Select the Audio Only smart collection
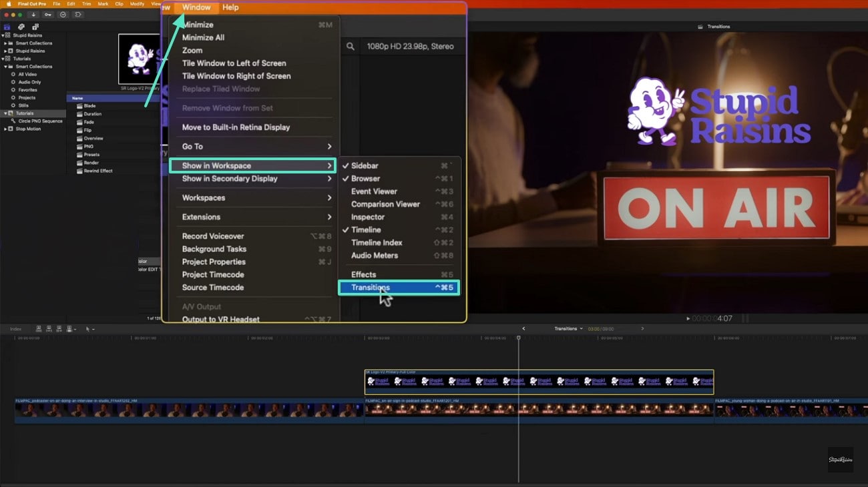Viewport: 868px width, 487px height. point(29,82)
